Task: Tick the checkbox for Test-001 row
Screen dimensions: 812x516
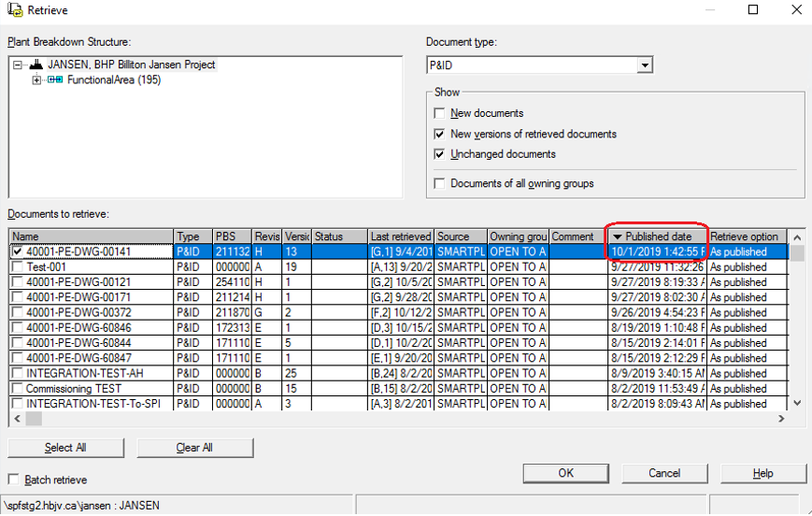Action: 18,267
